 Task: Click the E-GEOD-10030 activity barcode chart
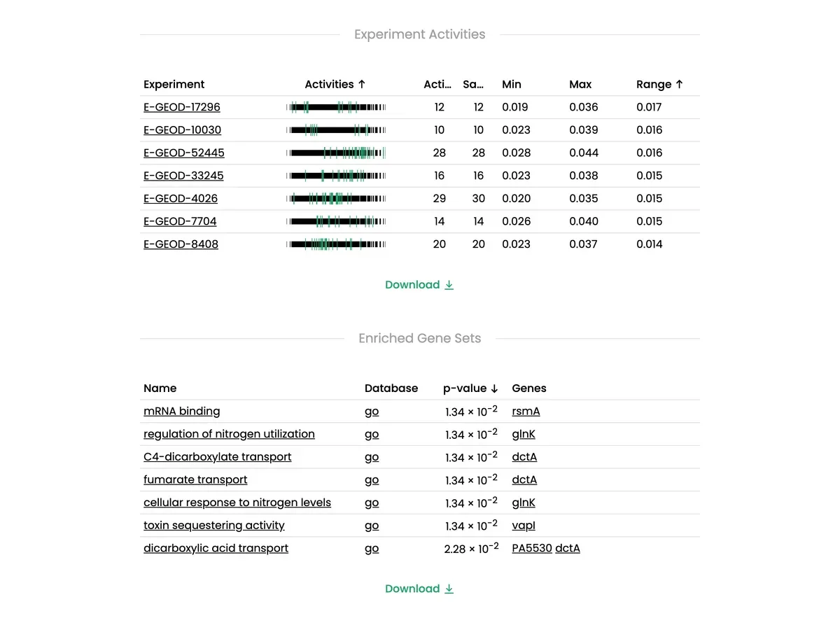[x=336, y=130]
